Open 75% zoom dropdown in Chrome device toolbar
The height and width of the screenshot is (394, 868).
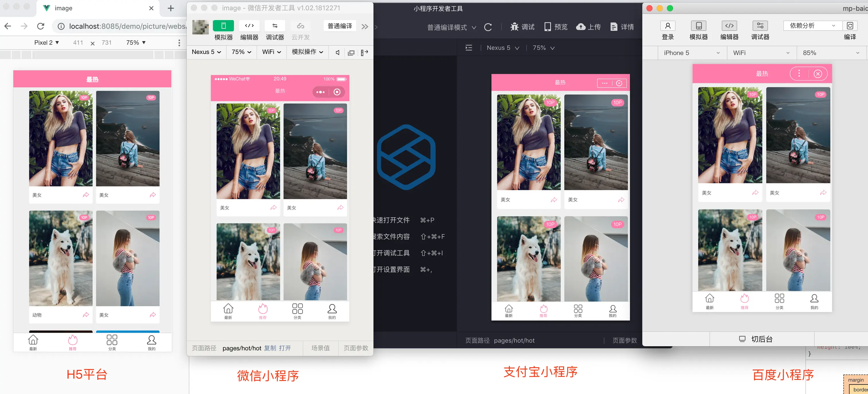tap(136, 43)
